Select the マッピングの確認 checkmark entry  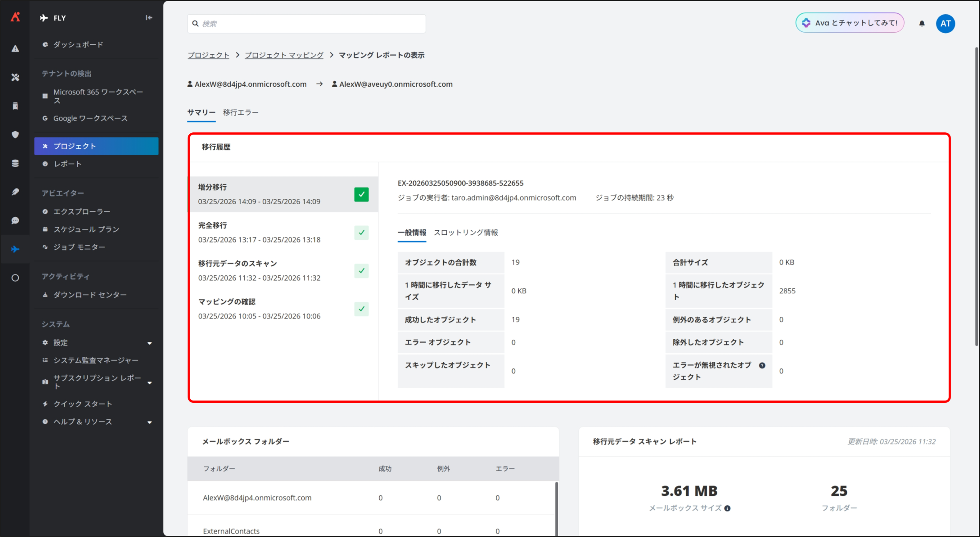[x=361, y=309]
